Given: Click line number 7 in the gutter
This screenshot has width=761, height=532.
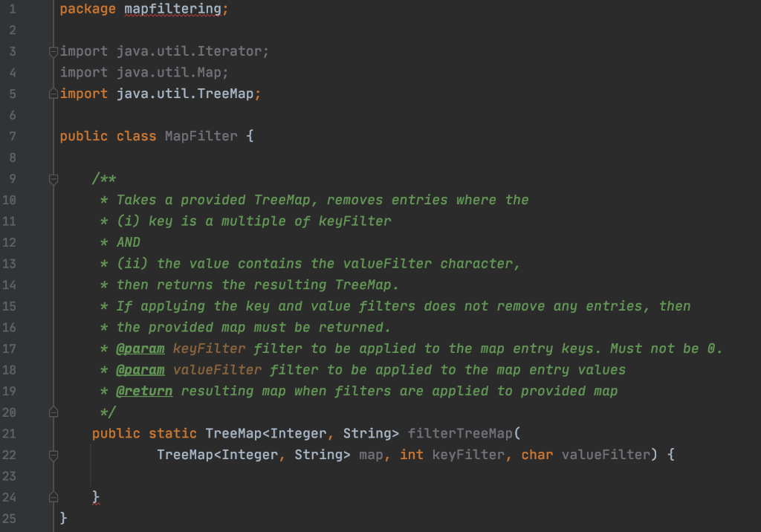Looking at the screenshot, I should click(x=13, y=137).
